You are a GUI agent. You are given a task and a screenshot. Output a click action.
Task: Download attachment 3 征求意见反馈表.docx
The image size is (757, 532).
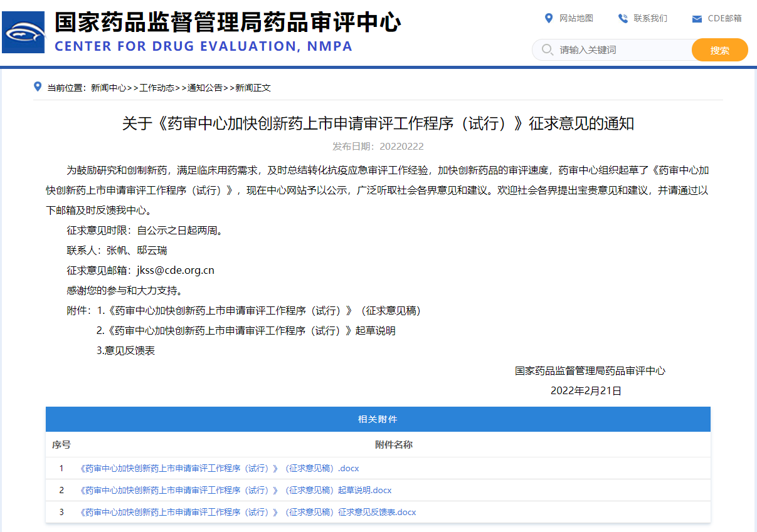248,512
